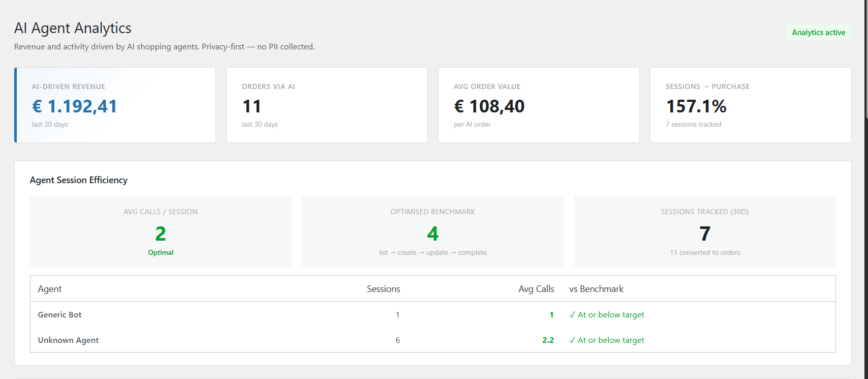The width and height of the screenshot is (868, 379).
Task: Click the Avg Calls / Session tile
Action: pyautogui.click(x=161, y=231)
